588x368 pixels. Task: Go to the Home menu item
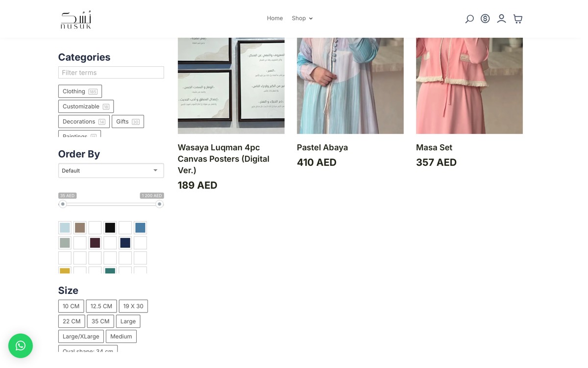point(275,18)
